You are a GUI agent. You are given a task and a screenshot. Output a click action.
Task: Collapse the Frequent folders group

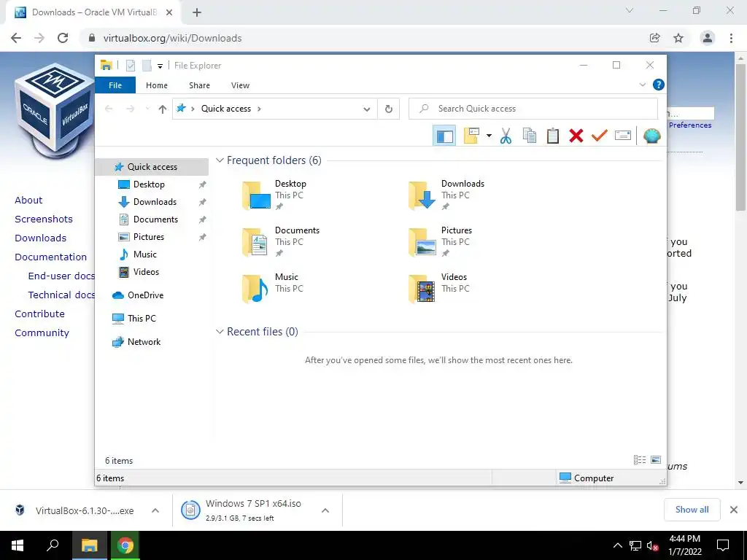220,160
